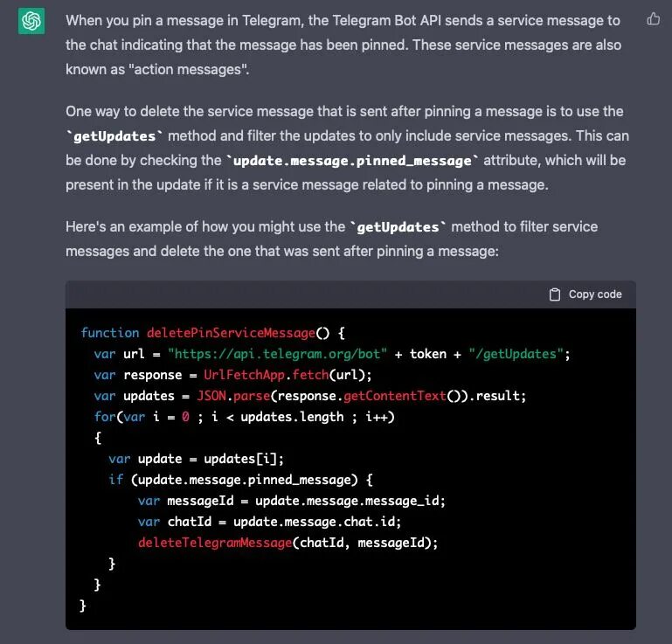Click the code block header bar
672x644 pixels.
click(x=350, y=294)
